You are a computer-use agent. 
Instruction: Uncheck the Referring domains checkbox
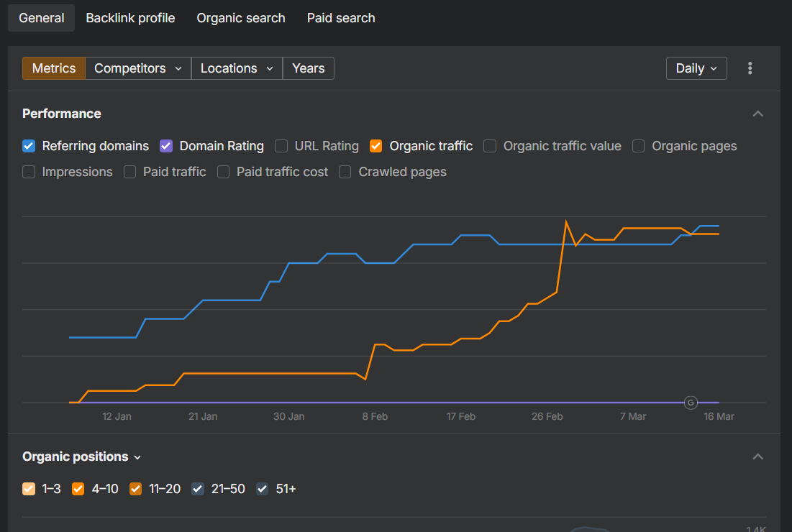pyautogui.click(x=29, y=146)
